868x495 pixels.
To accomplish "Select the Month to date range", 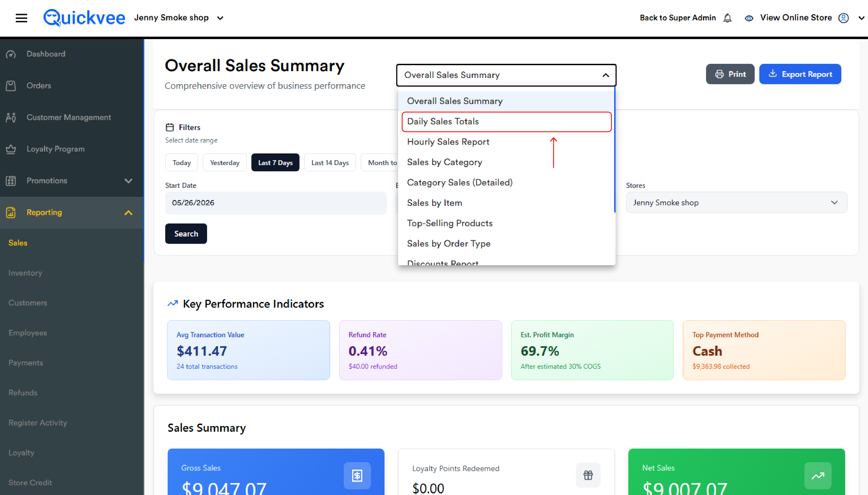I will click(379, 162).
